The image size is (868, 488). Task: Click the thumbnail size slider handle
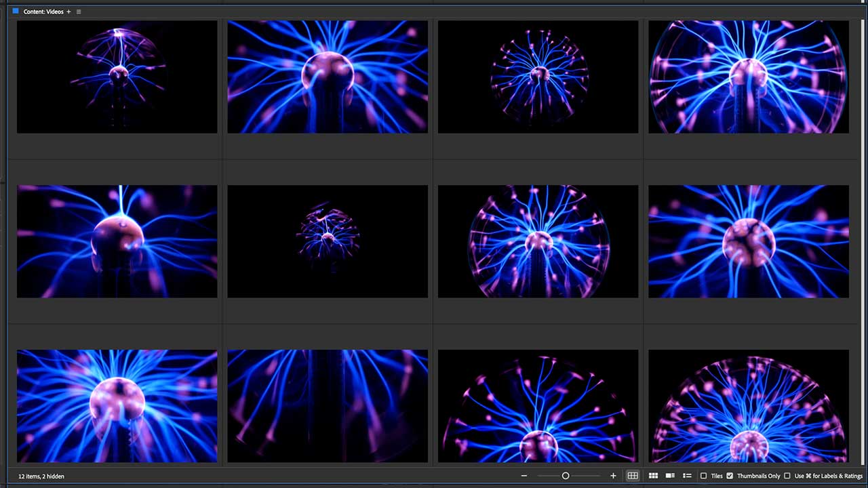tap(566, 476)
